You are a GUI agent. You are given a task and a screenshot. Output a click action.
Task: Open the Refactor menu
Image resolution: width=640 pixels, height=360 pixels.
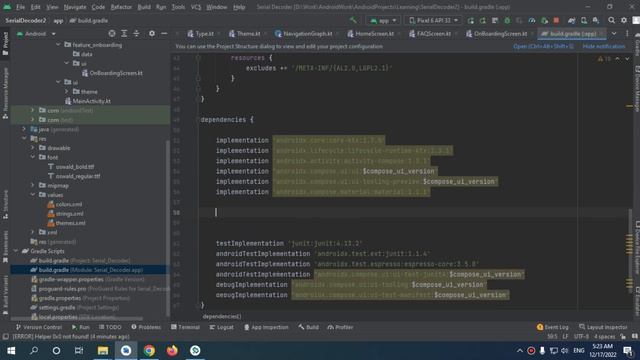121,7
